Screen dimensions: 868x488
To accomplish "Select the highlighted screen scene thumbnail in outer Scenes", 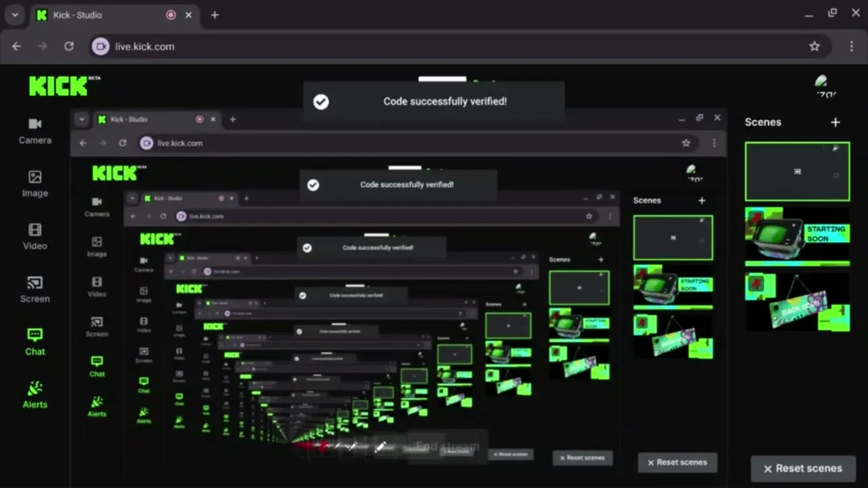I will [x=797, y=171].
